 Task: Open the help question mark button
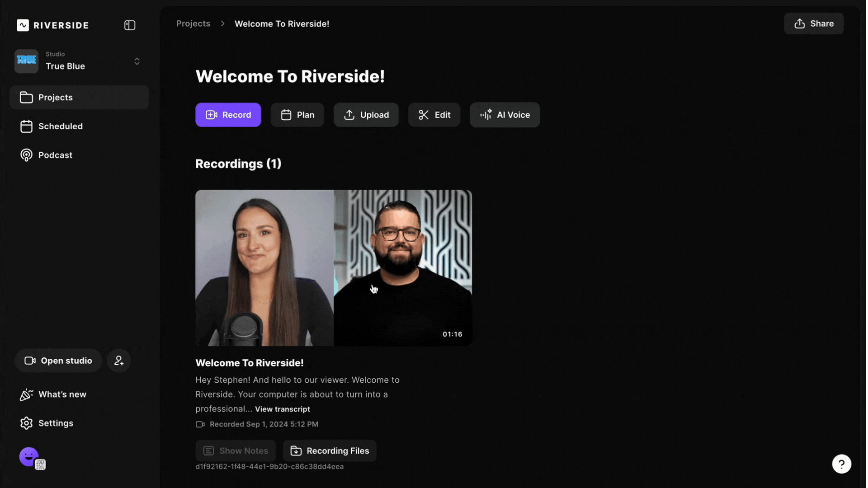tap(841, 464)
